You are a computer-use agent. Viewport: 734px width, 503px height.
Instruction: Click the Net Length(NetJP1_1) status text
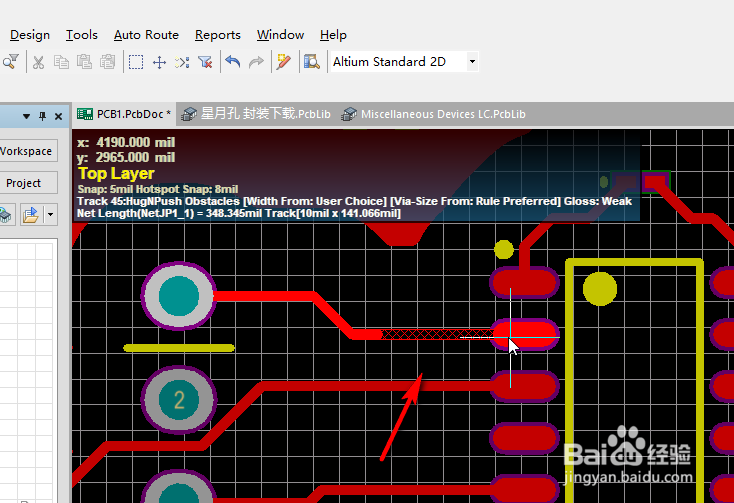pyautogui.click(x=239, y=213)
